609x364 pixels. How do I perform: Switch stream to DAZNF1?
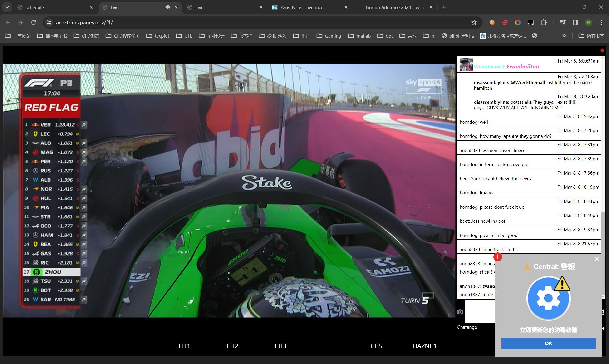tap(425, 346)
